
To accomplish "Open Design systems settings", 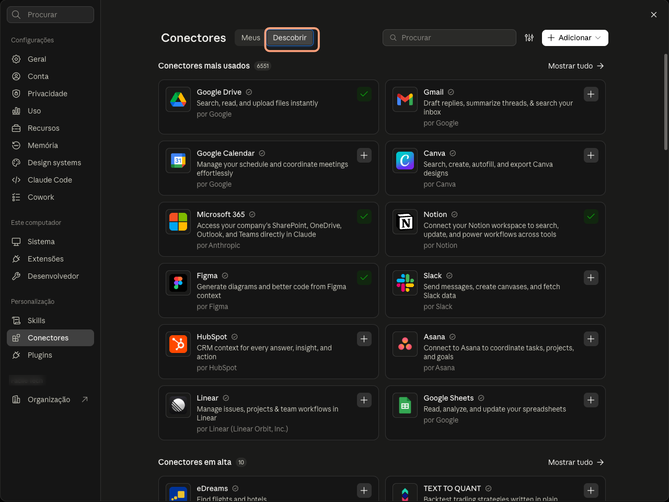I will (50, 162).
